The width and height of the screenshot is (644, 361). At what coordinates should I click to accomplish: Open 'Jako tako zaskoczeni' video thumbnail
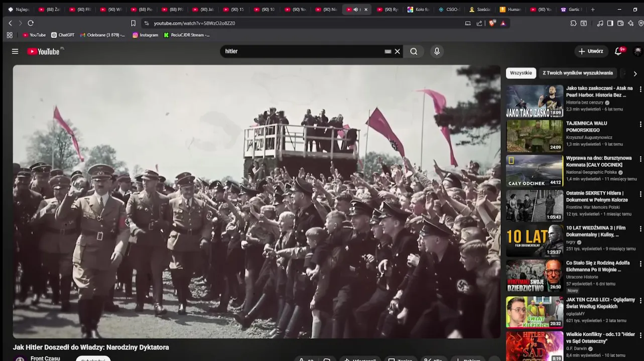535,101
